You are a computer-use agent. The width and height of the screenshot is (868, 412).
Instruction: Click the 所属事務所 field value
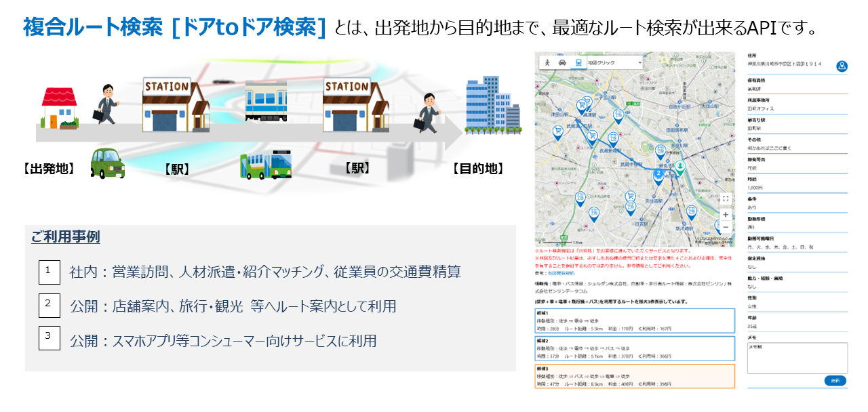(761, 108)
